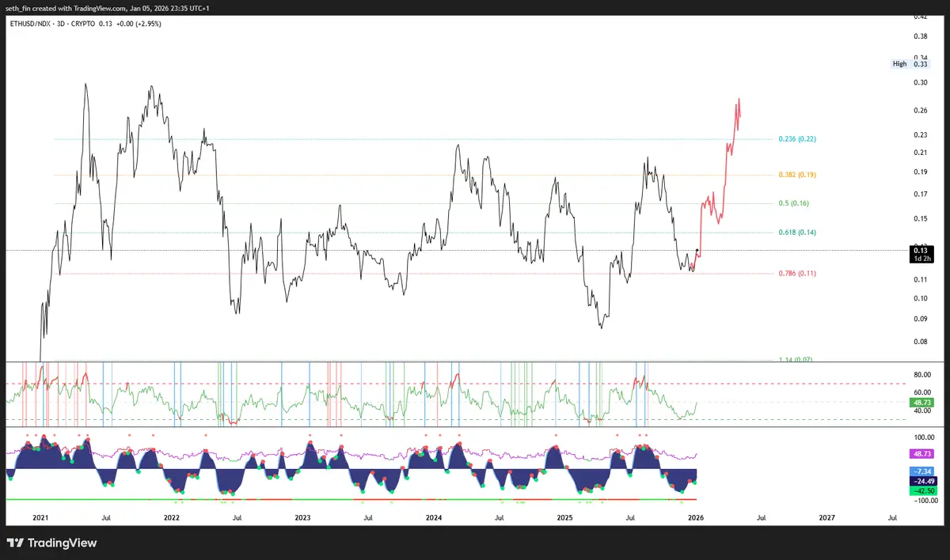Viewport: 950px width, 560px height.
Task: Click the 2022 time axis label
Action: click(171, 518)
